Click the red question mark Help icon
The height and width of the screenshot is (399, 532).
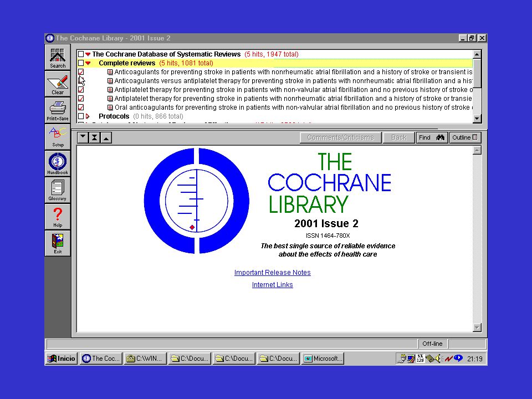click(58, 217)
